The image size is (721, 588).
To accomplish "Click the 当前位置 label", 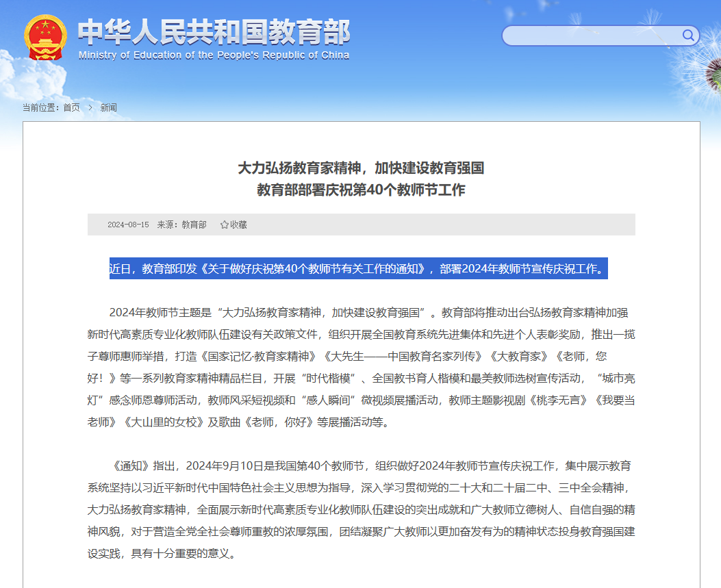I will (x=40, y=107).
